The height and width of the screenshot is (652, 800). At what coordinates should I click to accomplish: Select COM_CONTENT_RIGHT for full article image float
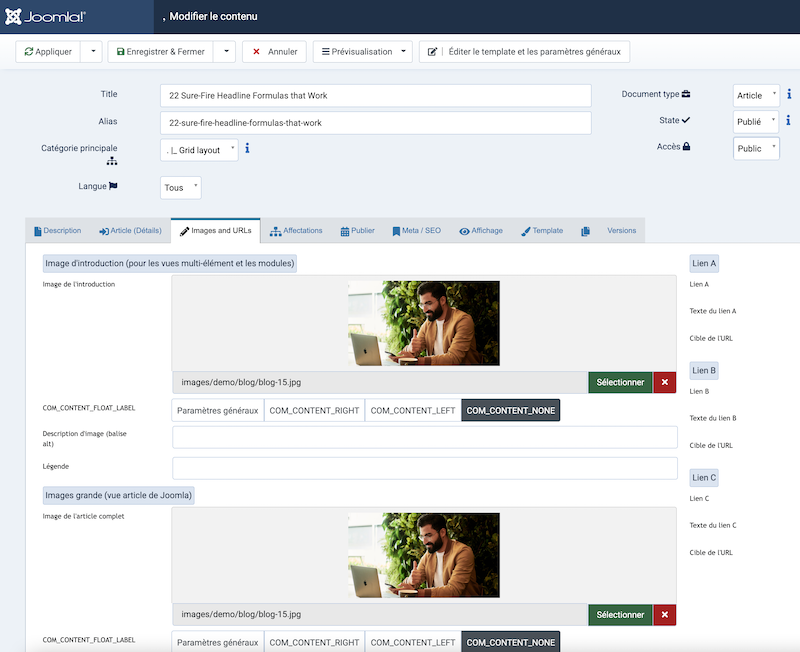314,642
